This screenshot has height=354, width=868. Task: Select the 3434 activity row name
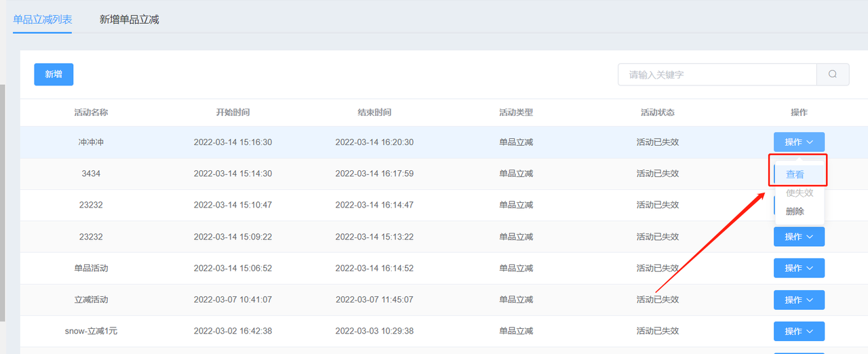(91, 174)
